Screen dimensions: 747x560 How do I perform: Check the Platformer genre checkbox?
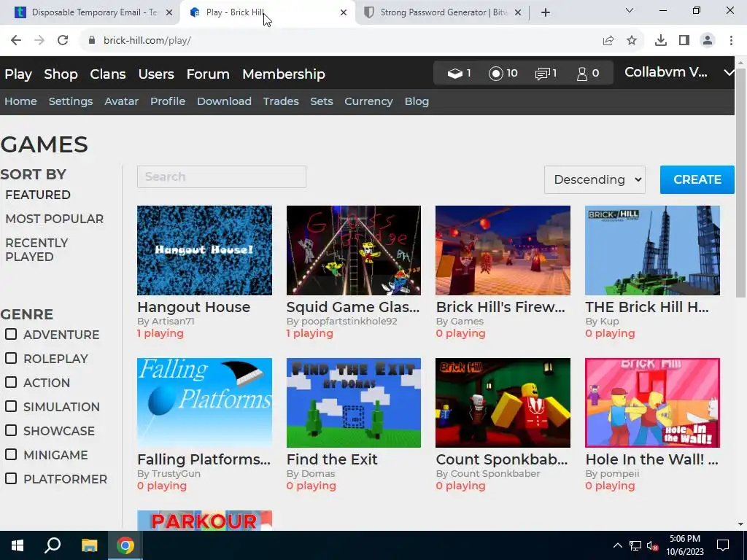[x=11, y=478]
